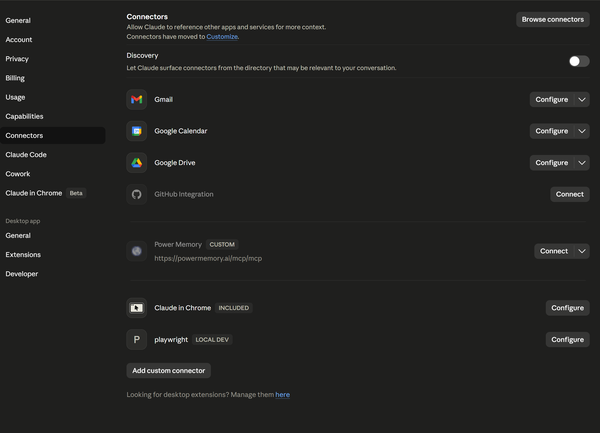Click the Browse connectors button

click(553, 20)
